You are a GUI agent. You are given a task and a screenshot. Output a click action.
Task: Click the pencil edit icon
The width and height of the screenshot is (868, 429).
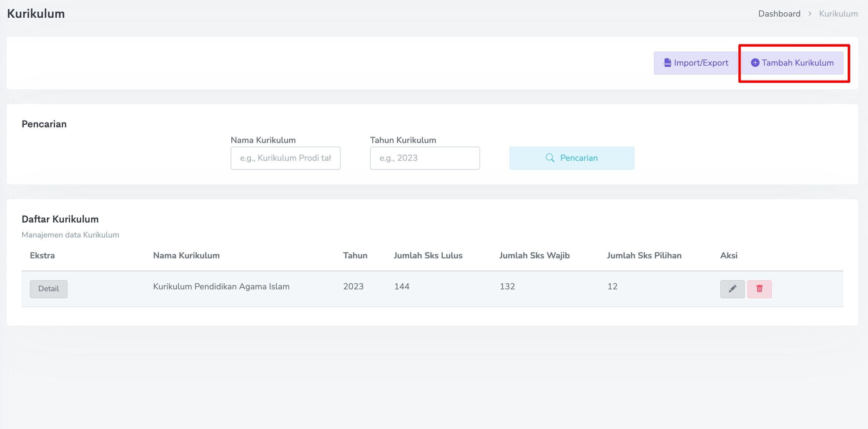(x=732, y=289)
